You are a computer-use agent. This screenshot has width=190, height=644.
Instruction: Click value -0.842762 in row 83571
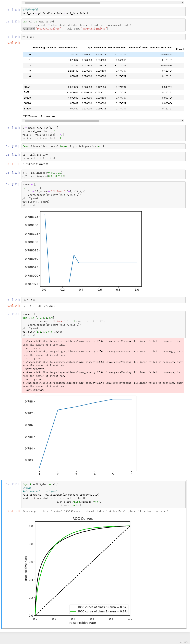[167, 87]
